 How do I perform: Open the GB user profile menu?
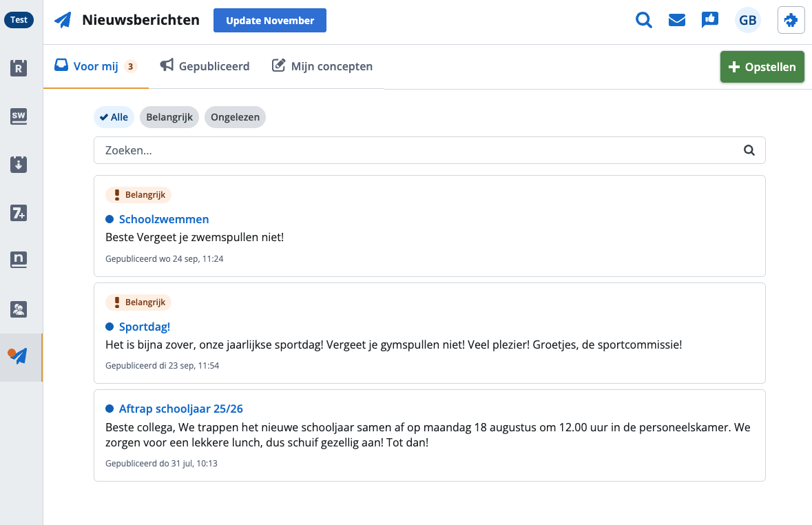coord(747,21)
